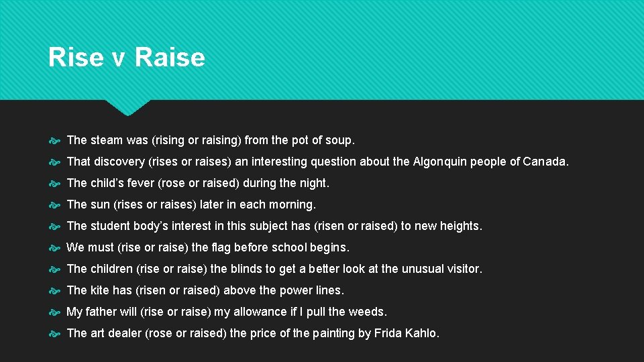
Task: Click the bullet icon before child's fever sentence
Action: pyautogui.click(x=54, y=184)
